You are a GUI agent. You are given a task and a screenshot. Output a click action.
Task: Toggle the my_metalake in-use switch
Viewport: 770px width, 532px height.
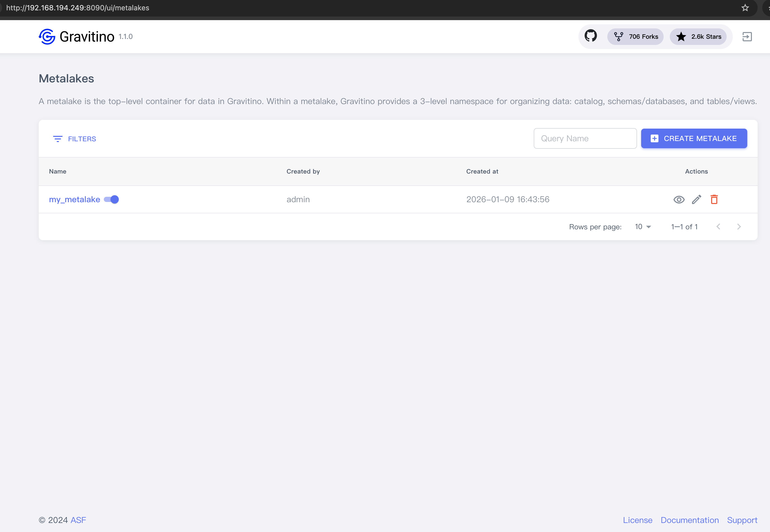pyautogui.click(x=111, y=199)
